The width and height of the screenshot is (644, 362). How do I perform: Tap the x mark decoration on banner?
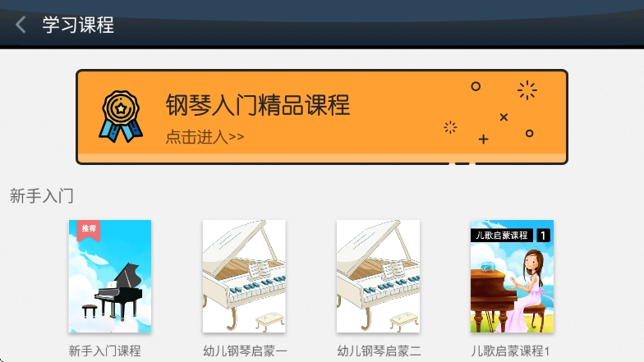pos(504,117)
